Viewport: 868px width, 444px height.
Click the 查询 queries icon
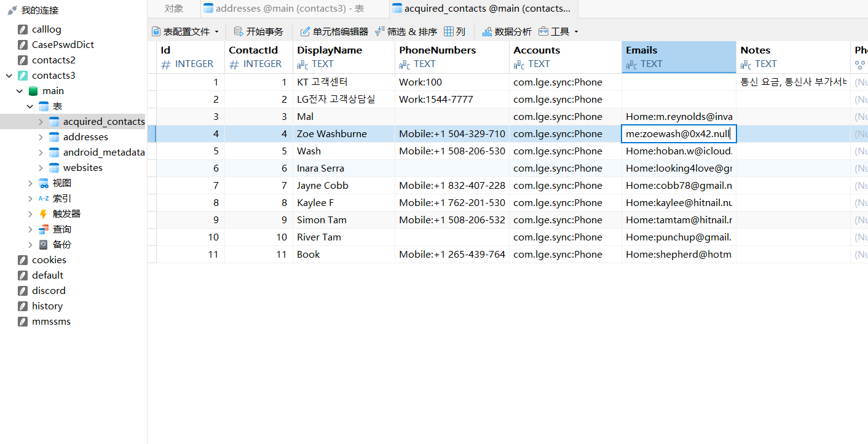click(44, 229)
